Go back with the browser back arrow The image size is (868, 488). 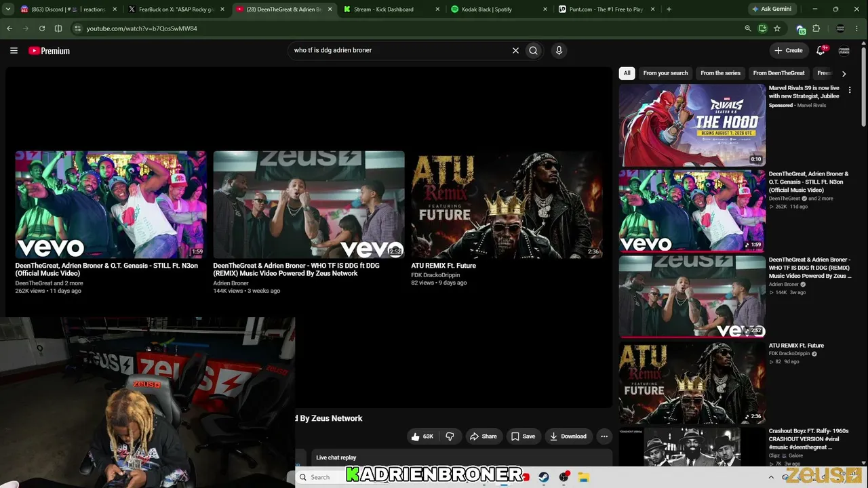(x=9, y=28)
